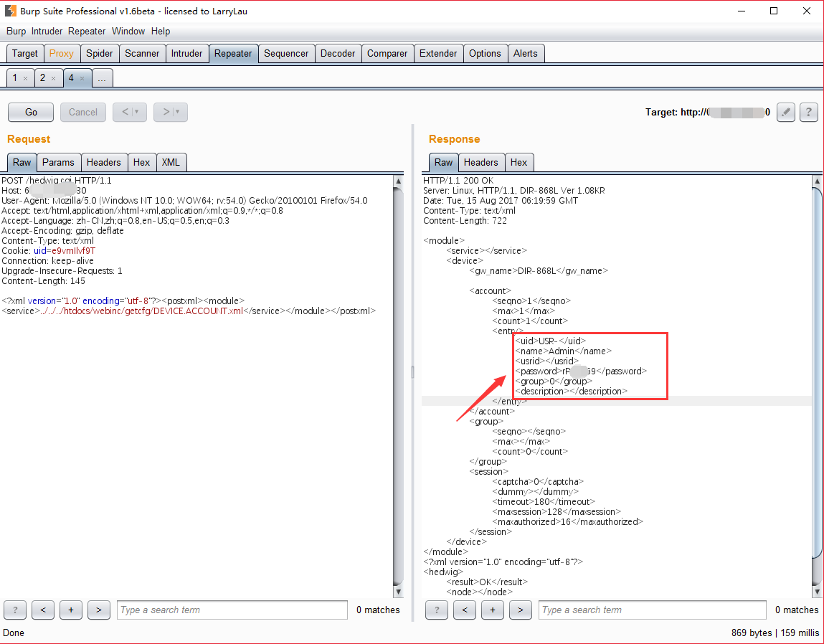Click the response search help question button

click(x=437, y=610)
